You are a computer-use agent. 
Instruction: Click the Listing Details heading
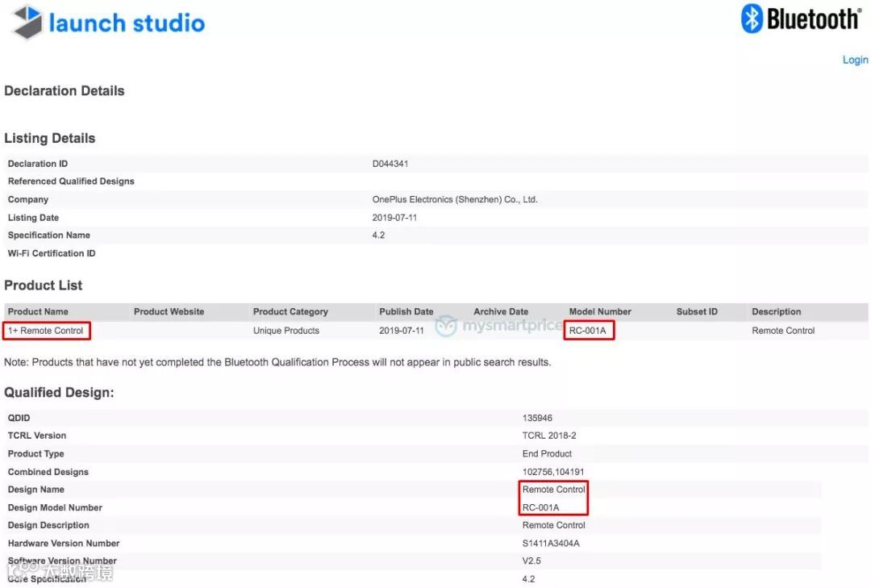pos(50,138)
